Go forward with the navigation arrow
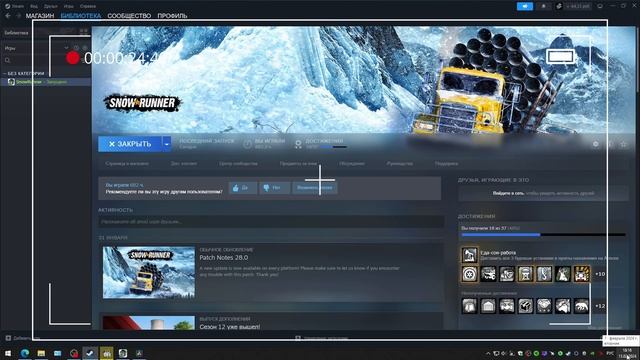Screen dimensions: 640x360 pos(18,16)
